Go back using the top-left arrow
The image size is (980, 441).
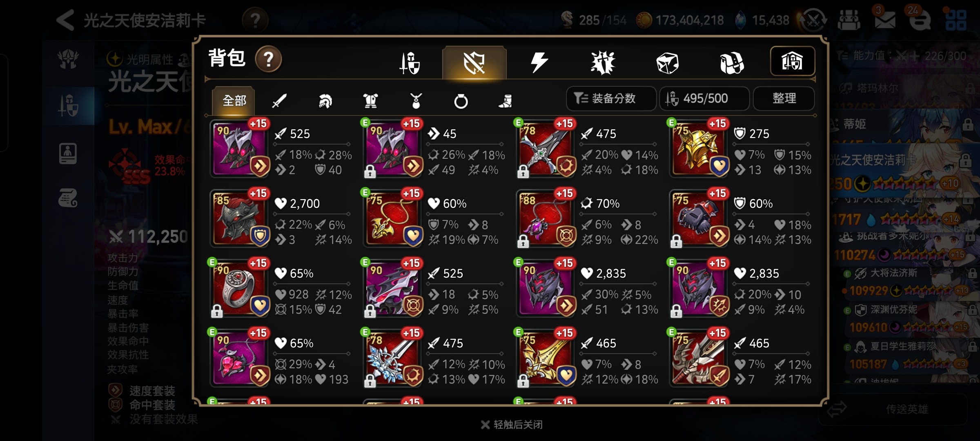pyautogui.click(x=65, y=20)
